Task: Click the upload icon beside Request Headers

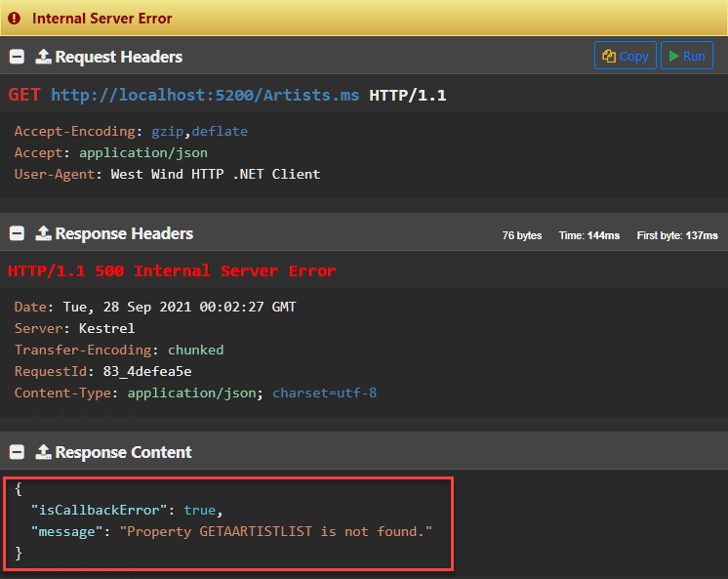Action: [43, 57]
